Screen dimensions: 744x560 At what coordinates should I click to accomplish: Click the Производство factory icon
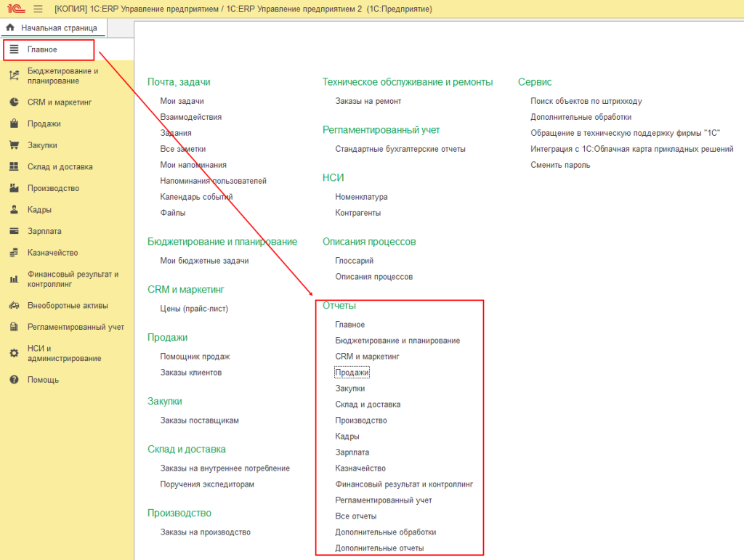tap(14, 188)
